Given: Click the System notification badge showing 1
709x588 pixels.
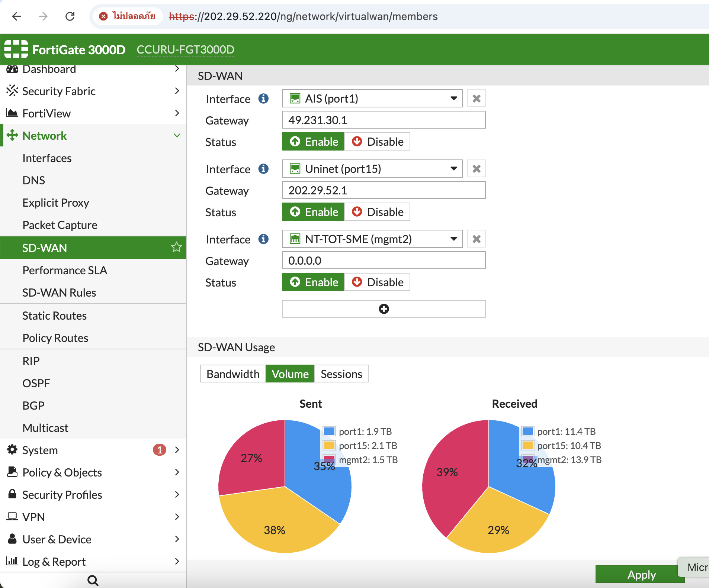Looking at the screenshot, I should coord(160,450).
